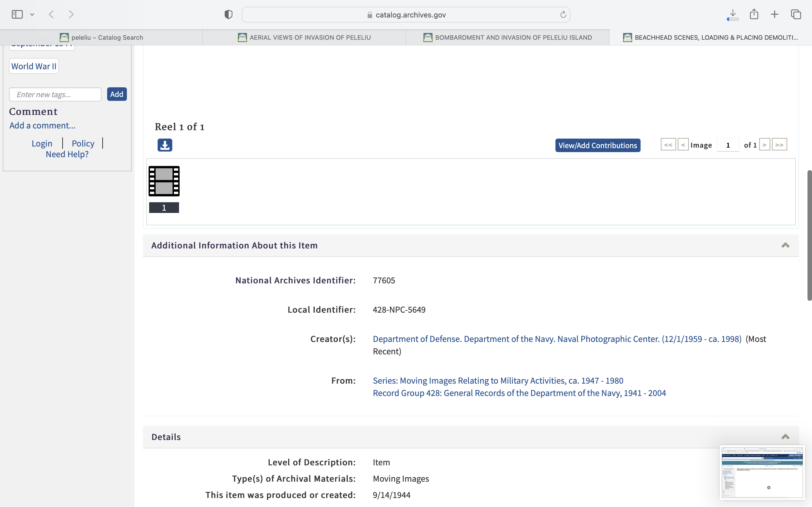Viewport: 812px width, 507px height.
Task: Collapse Additional Information About this Item section
Action: click(x=785, y=245)
